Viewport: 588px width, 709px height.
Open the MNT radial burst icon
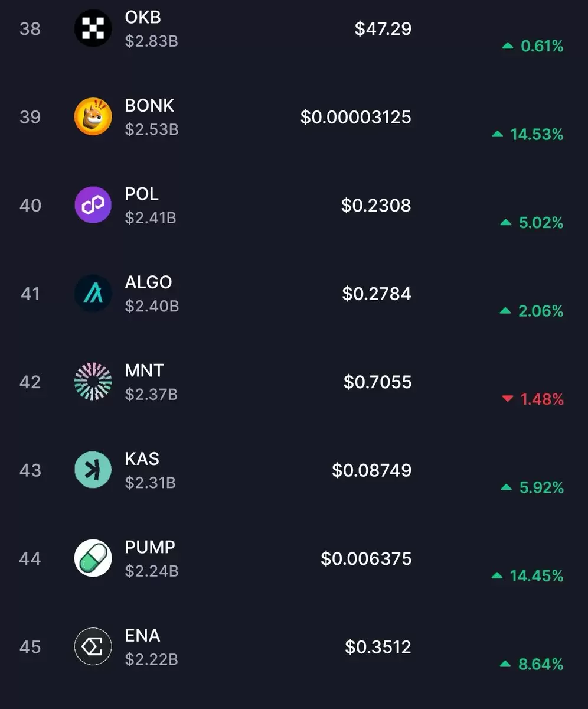(x=93, y=382)
